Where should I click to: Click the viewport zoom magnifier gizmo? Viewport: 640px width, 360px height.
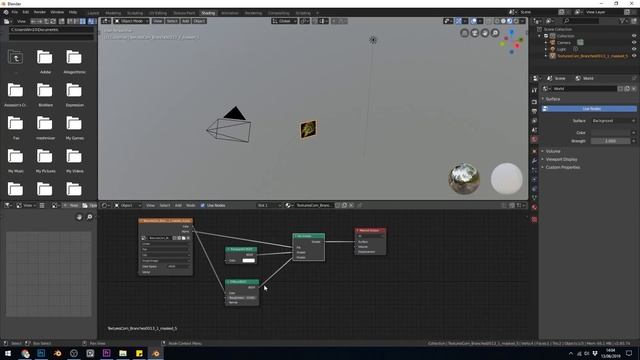click(495, 33)
